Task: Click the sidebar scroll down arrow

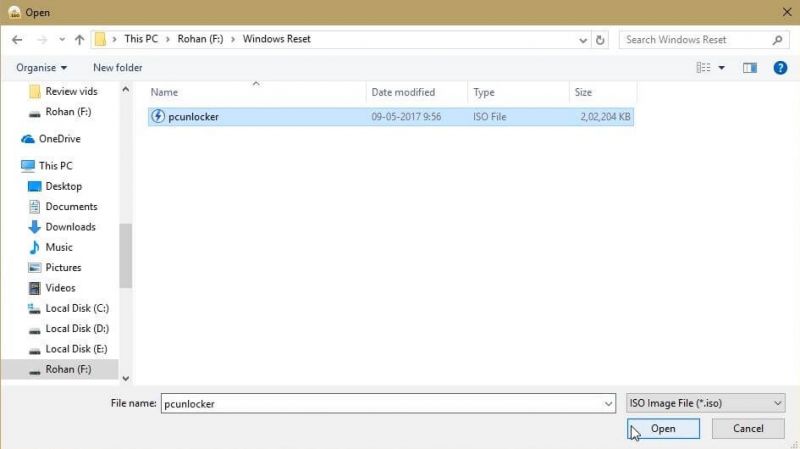Action: [x=126, y=379]
